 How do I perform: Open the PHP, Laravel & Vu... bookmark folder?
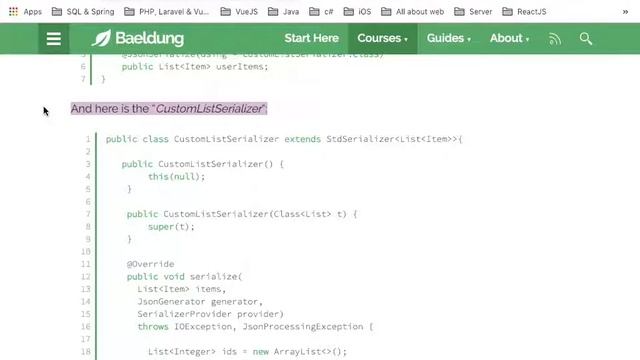coord(167,12)
